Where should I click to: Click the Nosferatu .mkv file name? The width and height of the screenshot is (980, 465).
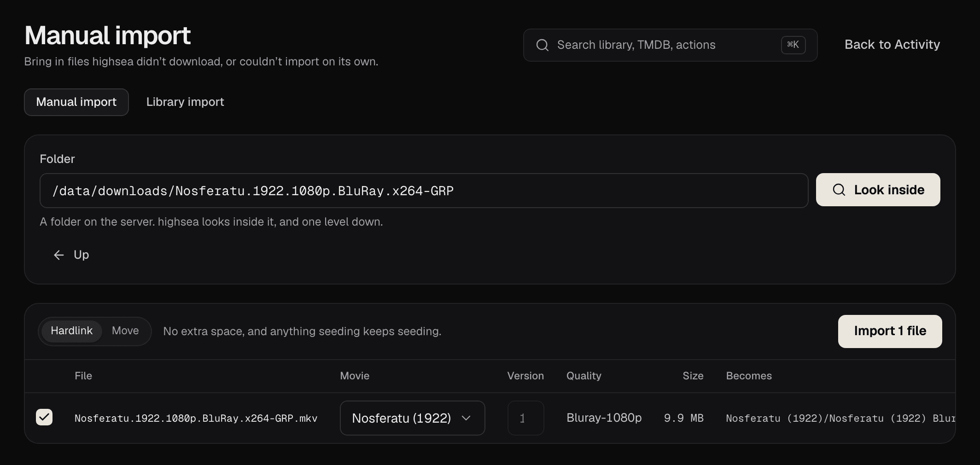pyautogui.click(x=196, y=418)
